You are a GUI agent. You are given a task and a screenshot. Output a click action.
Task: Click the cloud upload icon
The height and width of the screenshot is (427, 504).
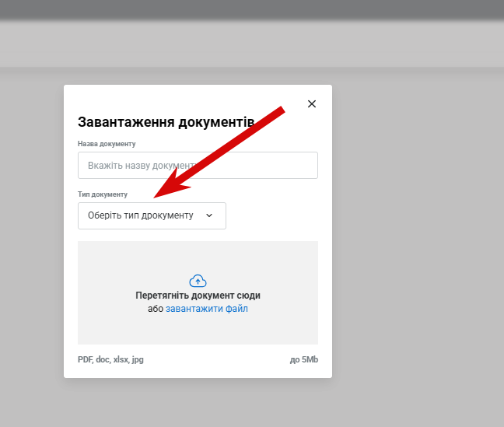tap(198, 281)
